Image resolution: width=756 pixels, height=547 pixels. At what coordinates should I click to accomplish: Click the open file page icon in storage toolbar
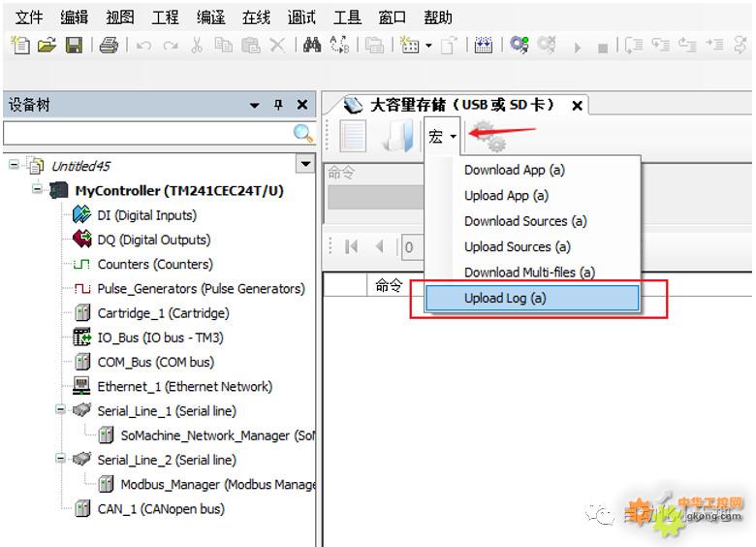pos(398,136)
